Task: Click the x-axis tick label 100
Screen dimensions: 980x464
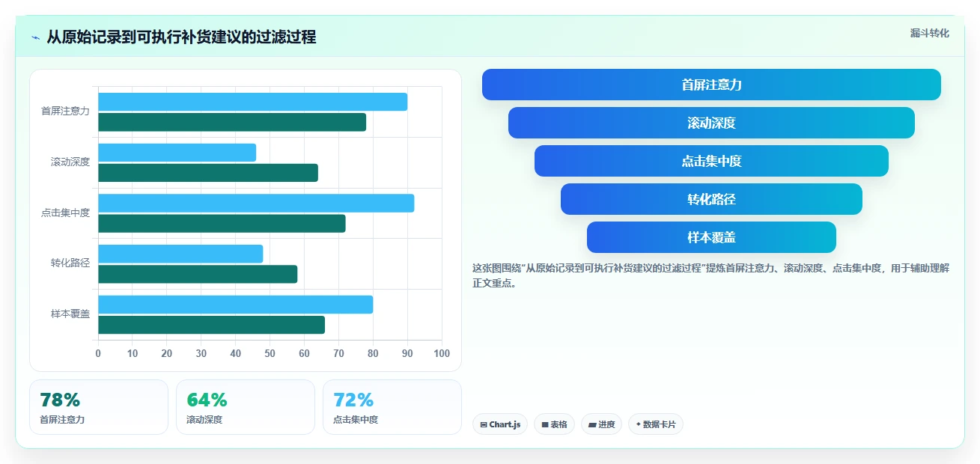Action: 442,354
